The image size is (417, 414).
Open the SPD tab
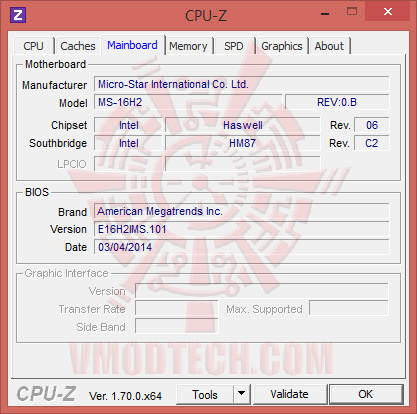pos(234,46)
